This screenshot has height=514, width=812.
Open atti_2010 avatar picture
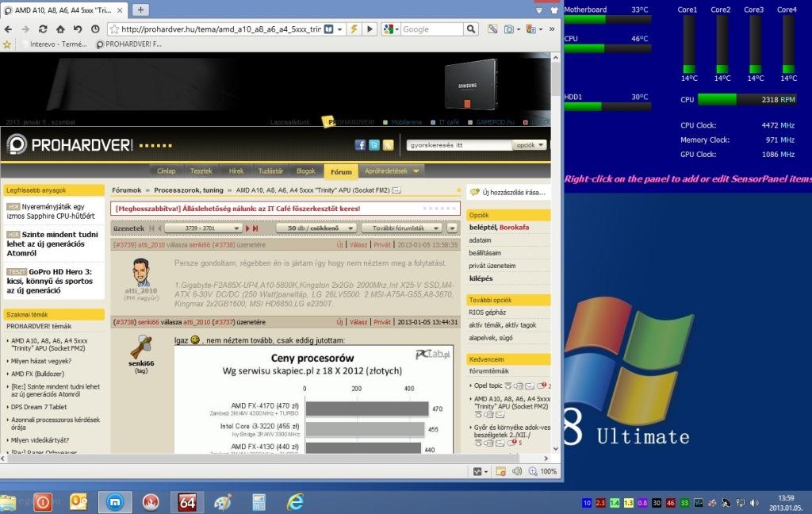[x=141, y=273]
